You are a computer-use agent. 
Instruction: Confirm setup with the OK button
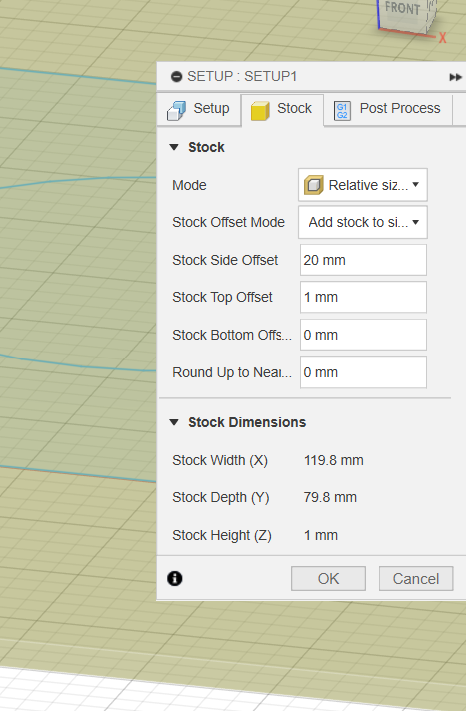[328, 579]
